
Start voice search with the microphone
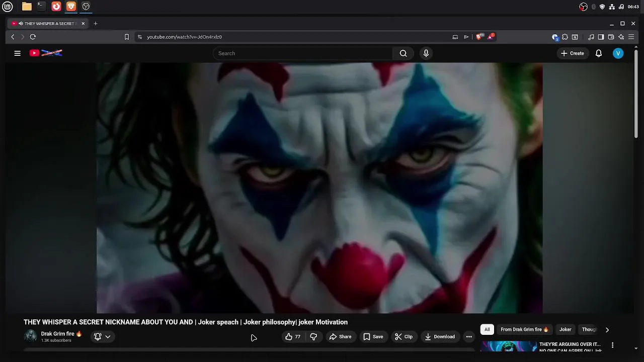click(x=426, y=53)
